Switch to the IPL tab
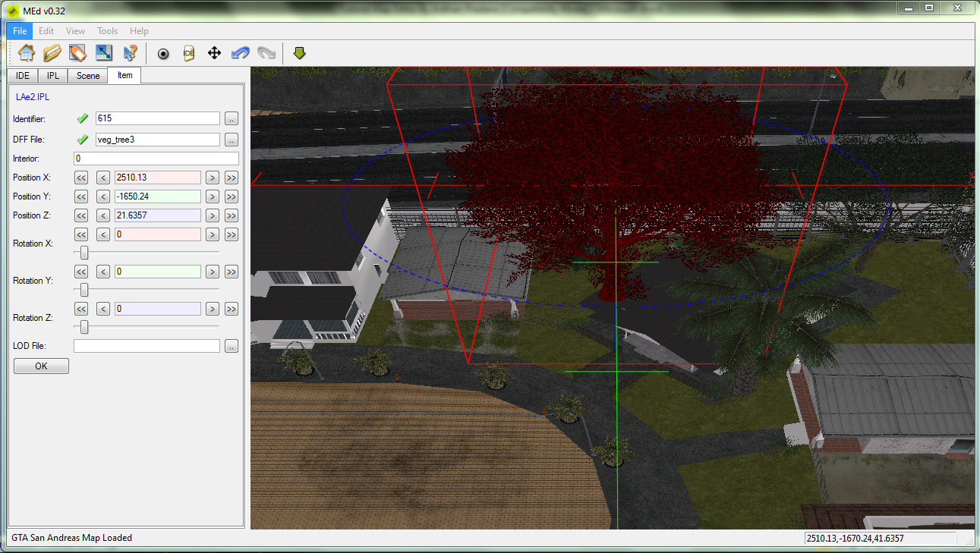The width and height of the screenshot is (980, 553). 53,76
